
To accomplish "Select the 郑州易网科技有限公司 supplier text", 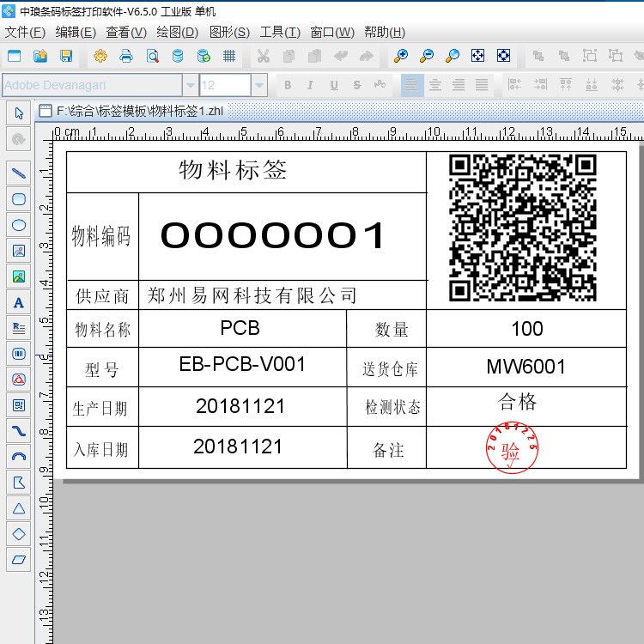I will pyautogui.click(x=252, y=295).
